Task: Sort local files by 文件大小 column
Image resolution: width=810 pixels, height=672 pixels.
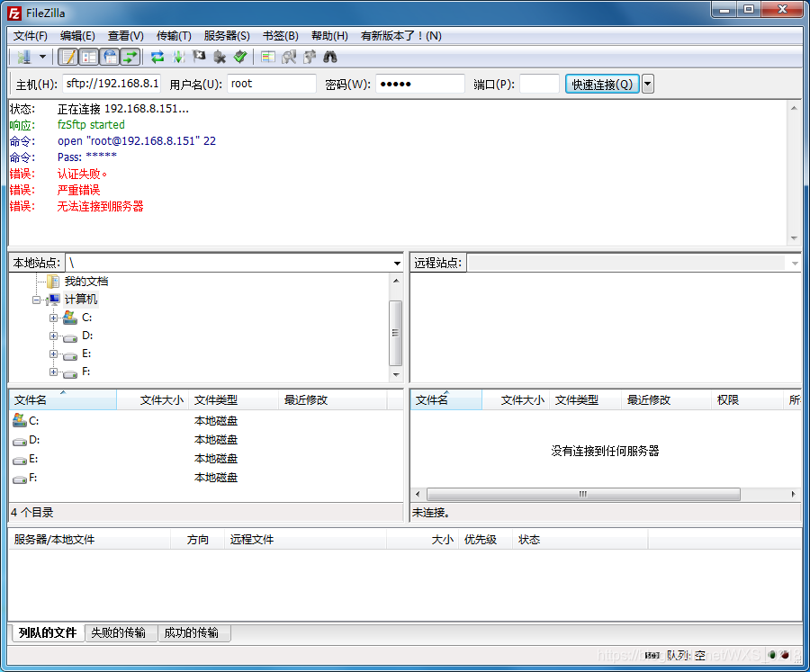Action: (153, 399)
